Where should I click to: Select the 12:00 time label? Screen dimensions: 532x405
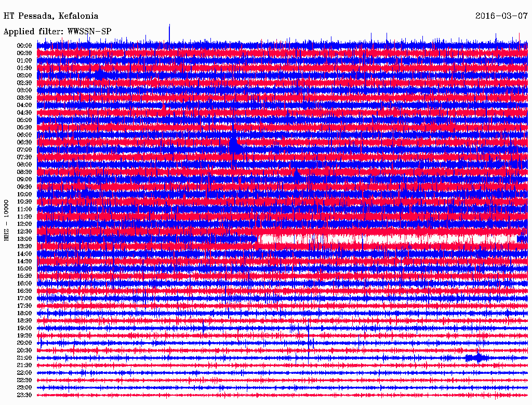coord(24,224)
